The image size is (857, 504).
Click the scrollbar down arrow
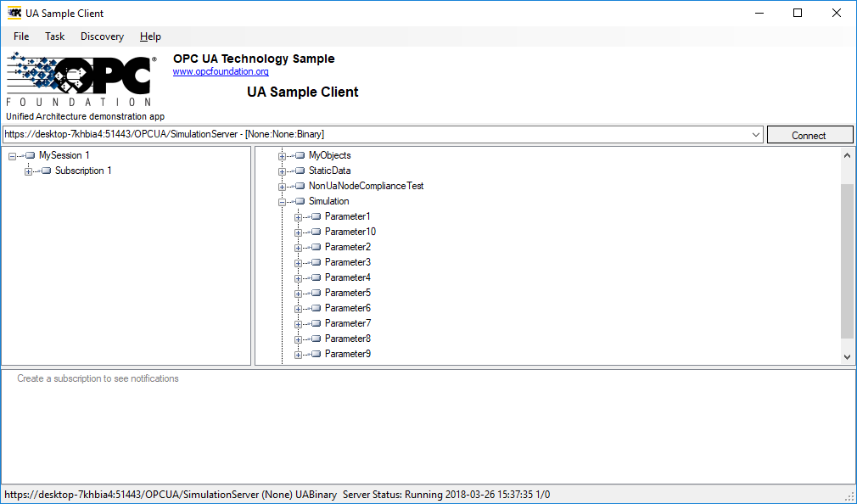[848, 356]
